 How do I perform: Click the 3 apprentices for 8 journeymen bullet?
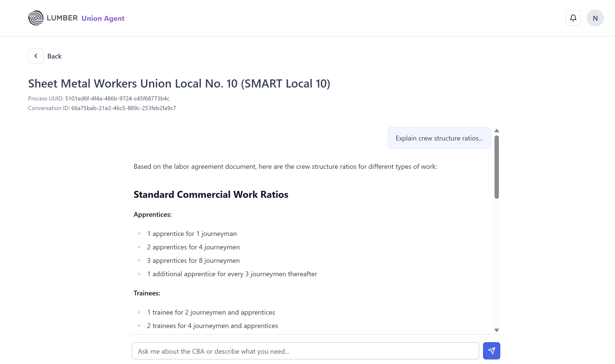coord(193,260)
